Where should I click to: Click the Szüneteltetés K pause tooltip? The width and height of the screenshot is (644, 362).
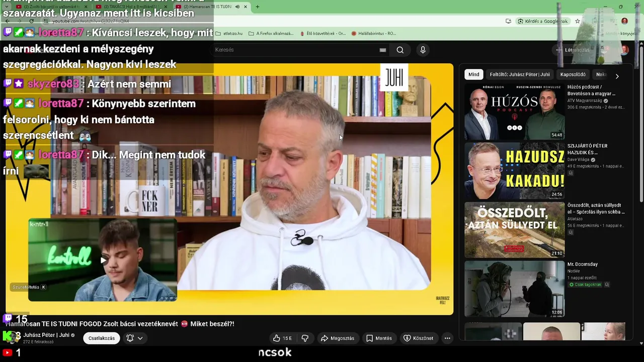29,287
